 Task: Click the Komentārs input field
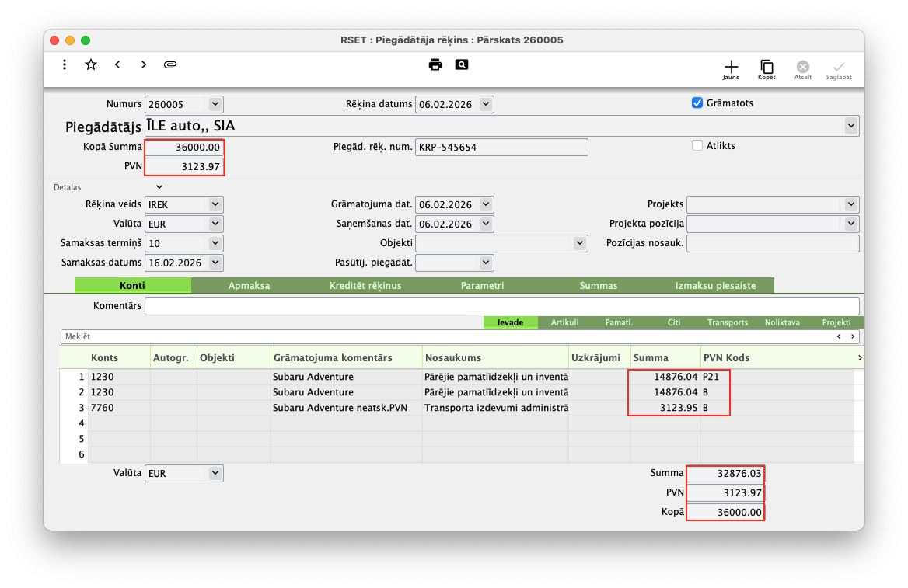point(501,306)
